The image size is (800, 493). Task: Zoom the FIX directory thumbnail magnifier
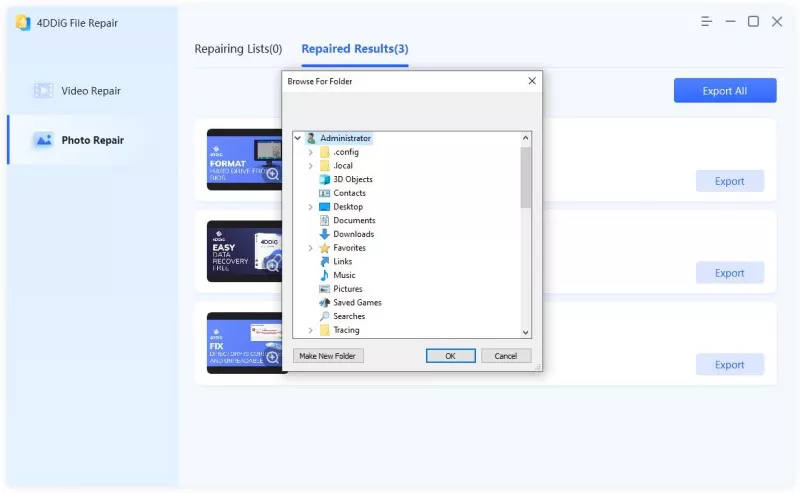tap(273, 357)
